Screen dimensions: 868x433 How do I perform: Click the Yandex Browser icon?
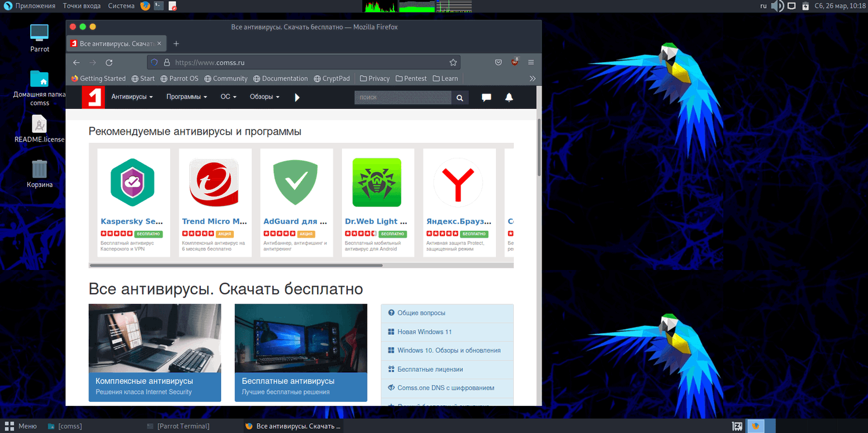pyautogui.click(x=458, y=182)
